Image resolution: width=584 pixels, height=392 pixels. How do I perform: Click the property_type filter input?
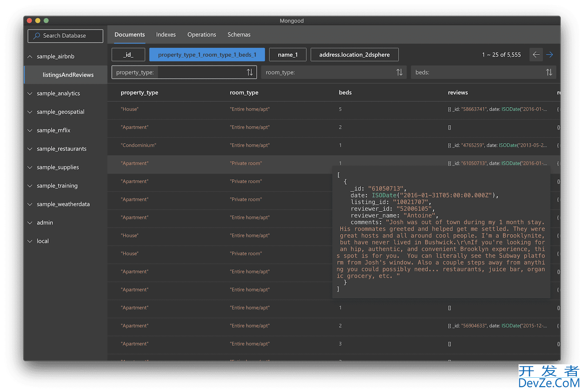click(184, 72)
